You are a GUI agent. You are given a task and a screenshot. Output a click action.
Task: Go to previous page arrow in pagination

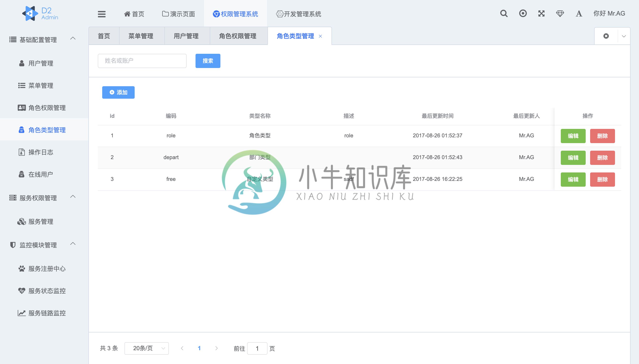[182, 348]
